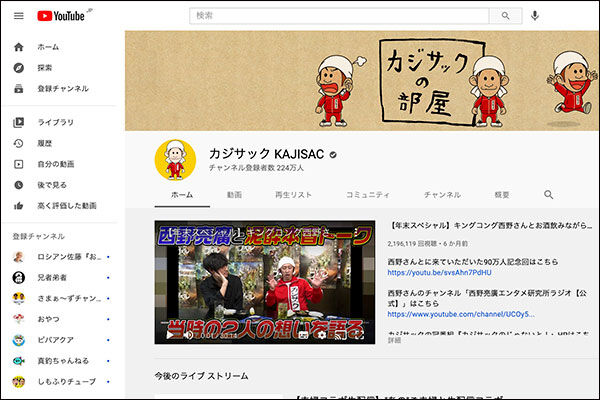Select the channel ホーム tab
This screenshot has height=400, width=600.
click(x=182, y=195)
